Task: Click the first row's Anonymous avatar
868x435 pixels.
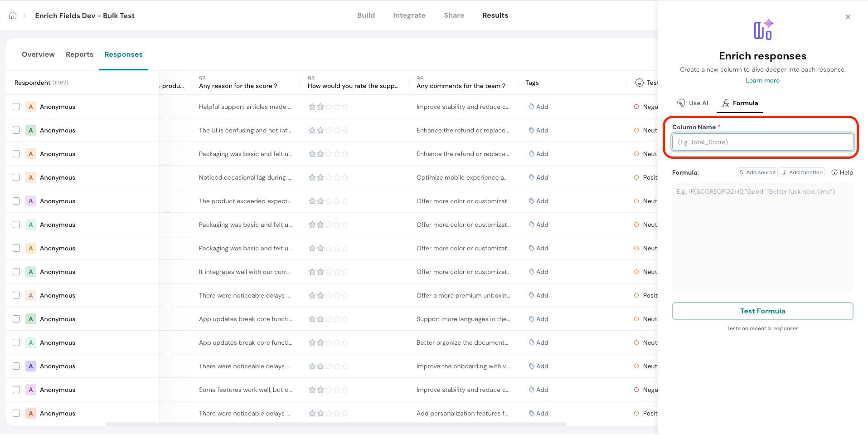Action: pyautogui.click(x=31, y=107)
